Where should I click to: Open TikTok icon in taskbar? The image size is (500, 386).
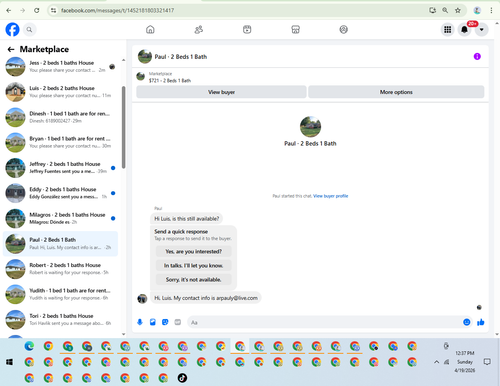182,378
